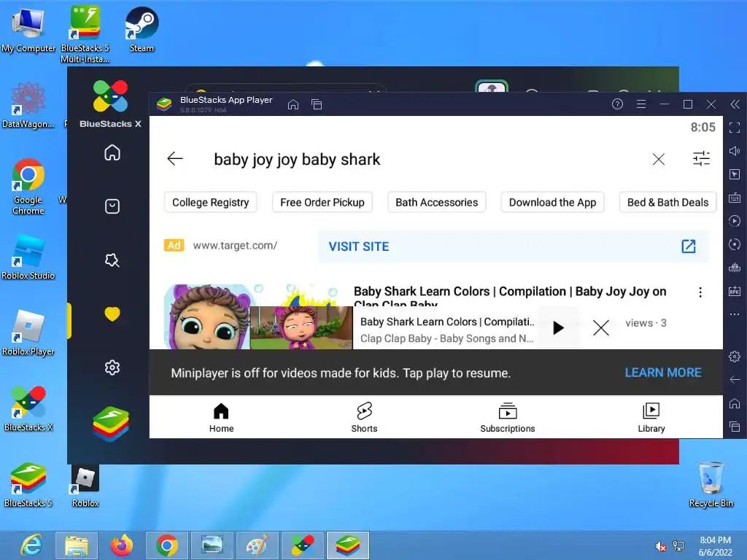Switch to YouTube Home tab
747x560 pixels.
221,418
